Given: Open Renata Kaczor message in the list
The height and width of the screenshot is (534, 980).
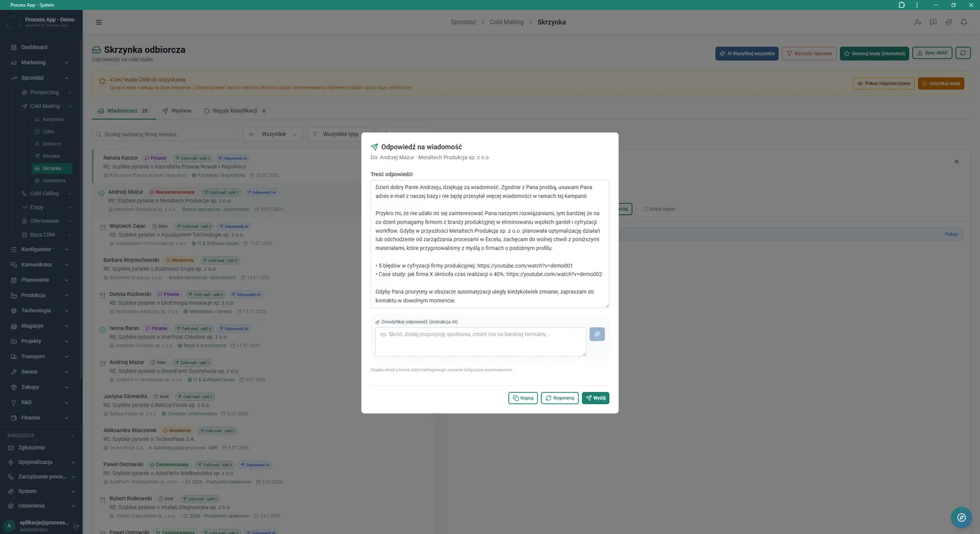Looking at the screenshot, I should tap(263, 167).
